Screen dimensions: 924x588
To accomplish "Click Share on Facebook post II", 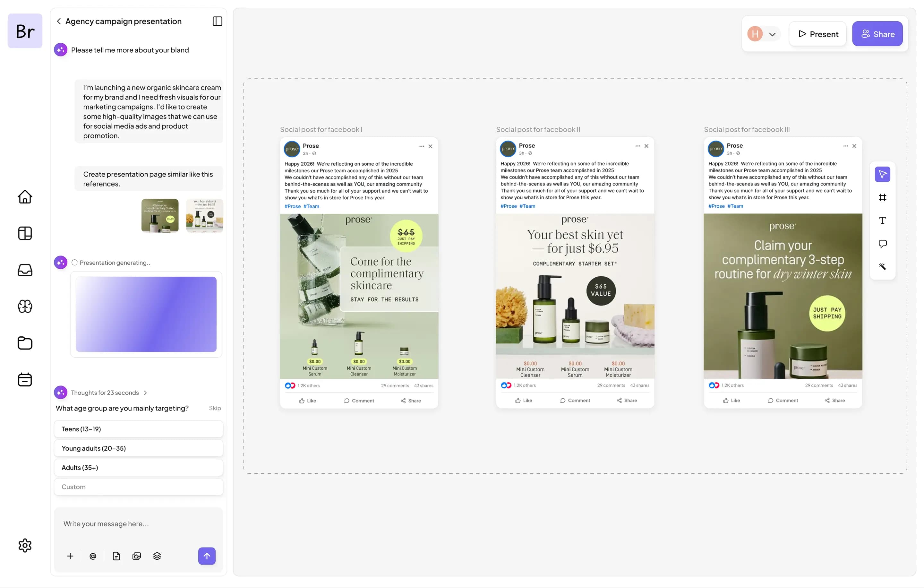I will click(627, 400).
